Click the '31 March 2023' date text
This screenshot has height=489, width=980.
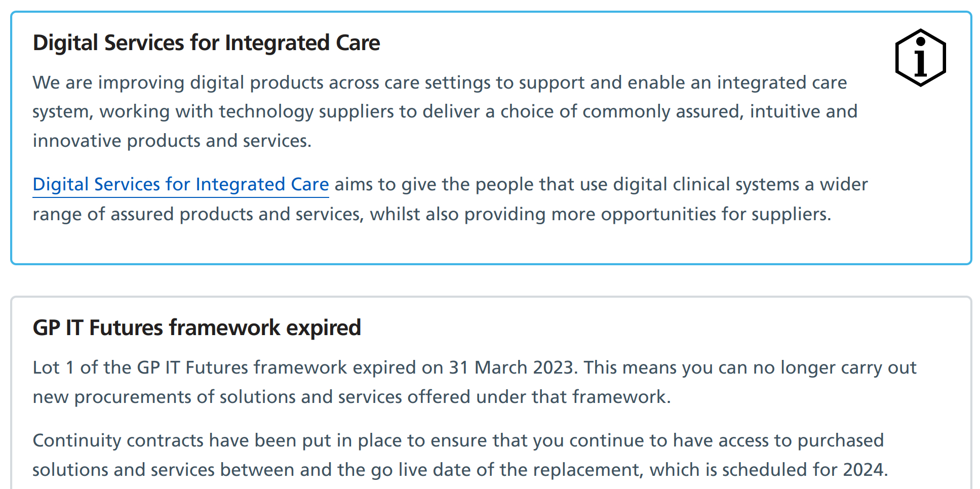click(512, 368)
